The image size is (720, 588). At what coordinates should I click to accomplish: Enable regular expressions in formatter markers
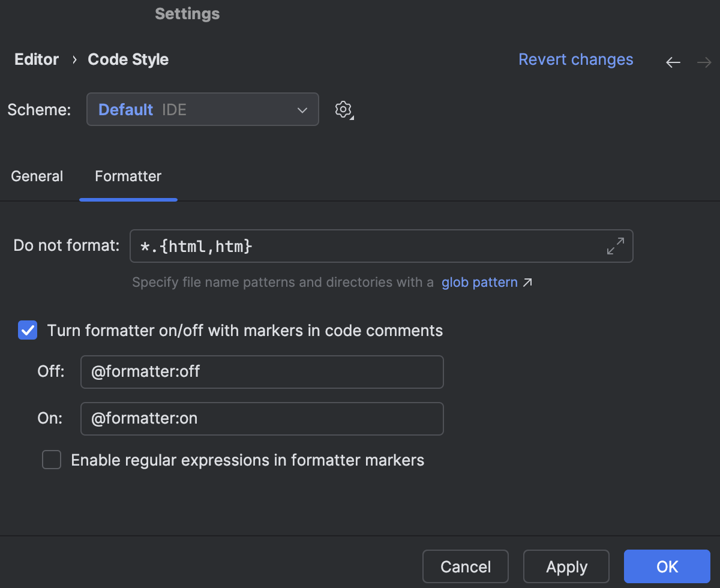[52, 460]
